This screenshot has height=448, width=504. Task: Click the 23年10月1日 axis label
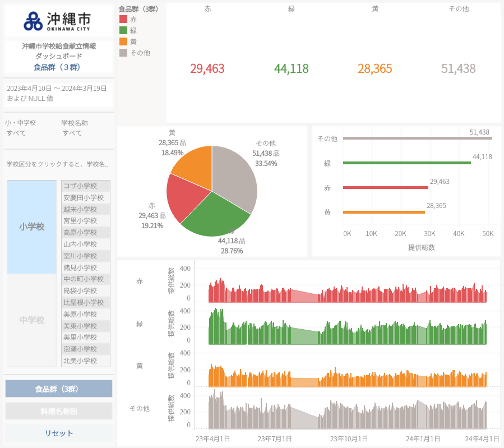(x=349, y=438)
